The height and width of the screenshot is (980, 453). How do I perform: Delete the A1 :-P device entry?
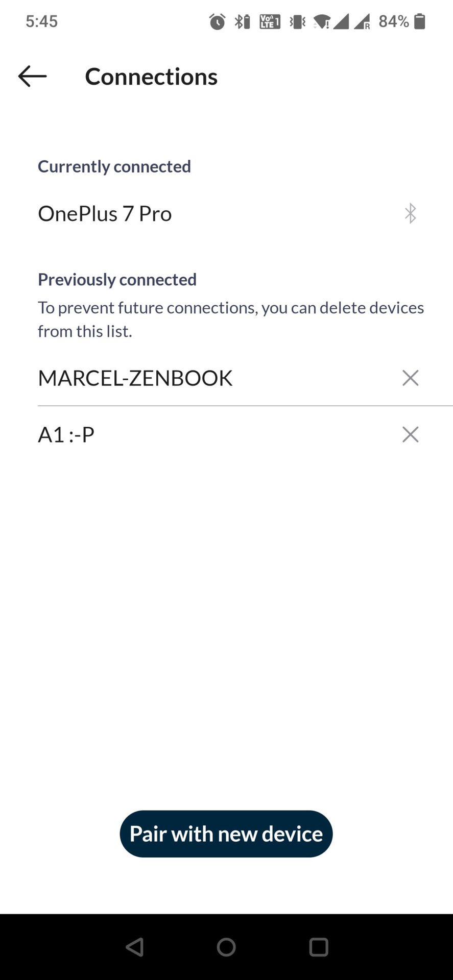(x=410, y=435)
